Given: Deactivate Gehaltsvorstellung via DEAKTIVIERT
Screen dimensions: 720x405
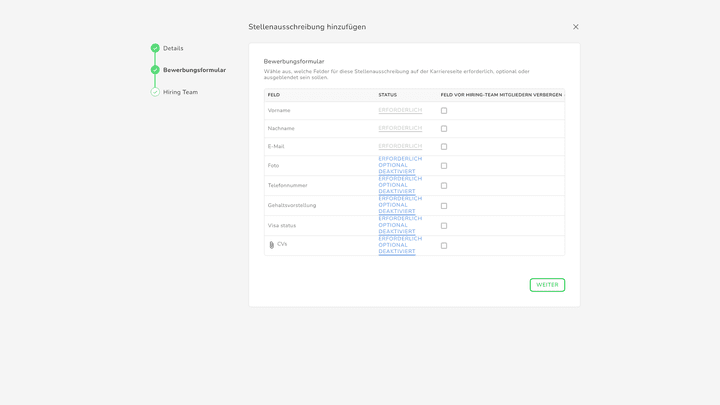Looking at the screenshot, I should (397, 212).
